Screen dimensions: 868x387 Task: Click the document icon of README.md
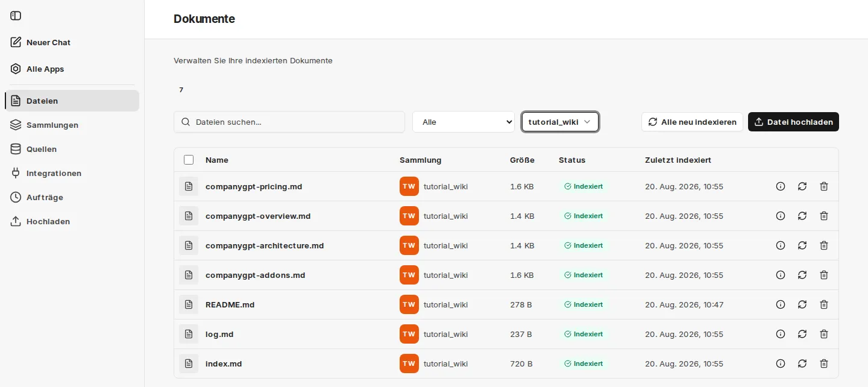[x=189, y=304]
